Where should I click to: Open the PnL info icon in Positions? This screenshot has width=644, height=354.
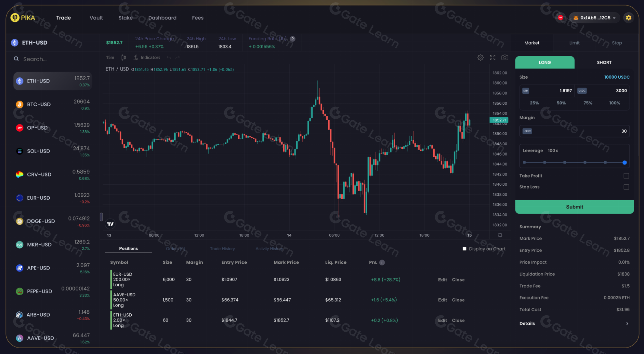point(382,262)
